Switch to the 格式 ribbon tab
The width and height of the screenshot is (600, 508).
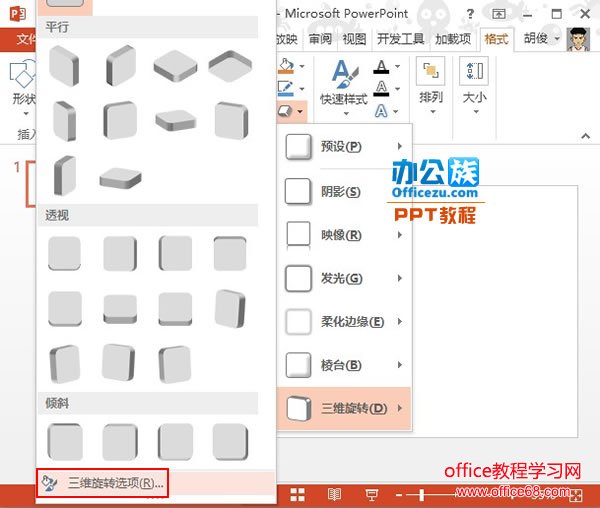496,39
